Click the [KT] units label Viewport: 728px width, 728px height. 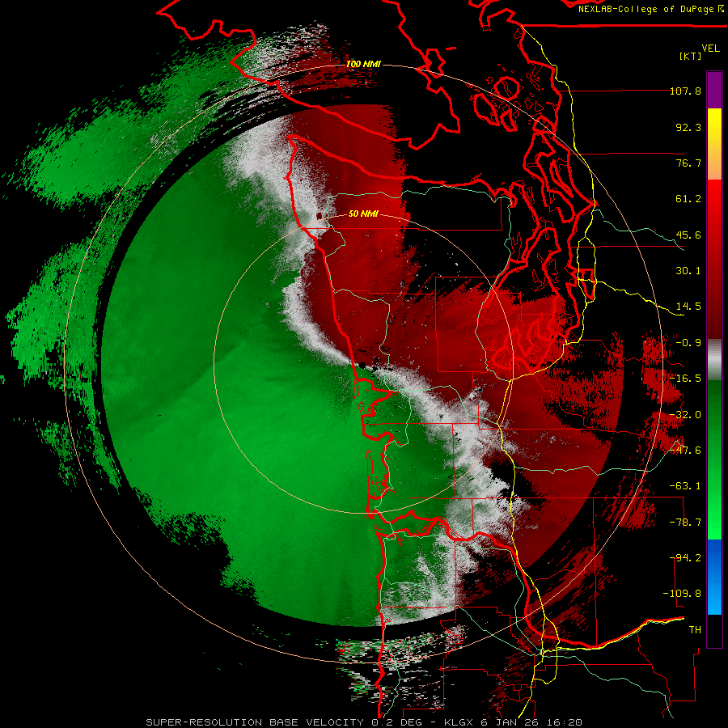click(x=691, y=56)
